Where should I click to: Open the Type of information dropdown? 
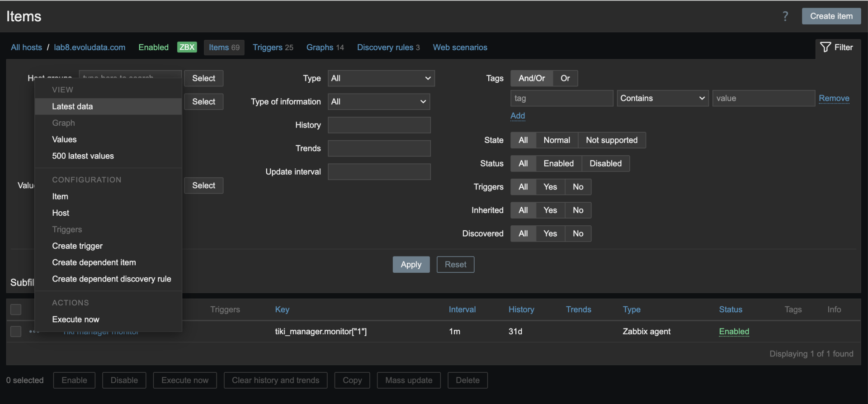click(x=379, y=102)
